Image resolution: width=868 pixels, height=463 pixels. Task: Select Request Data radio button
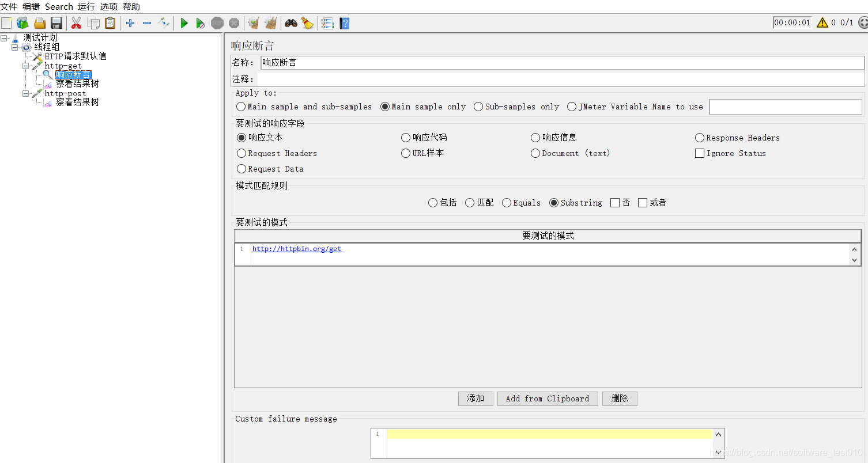[241, 169]
